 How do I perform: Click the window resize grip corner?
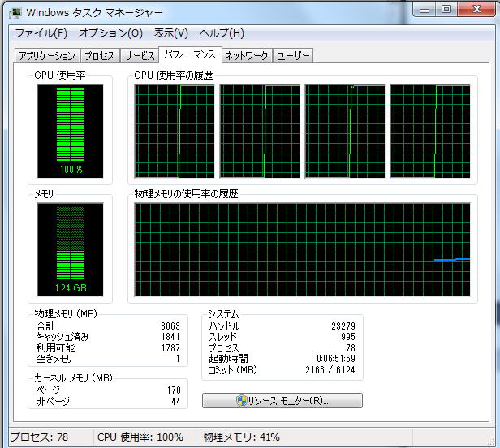[x=491, y=441]
